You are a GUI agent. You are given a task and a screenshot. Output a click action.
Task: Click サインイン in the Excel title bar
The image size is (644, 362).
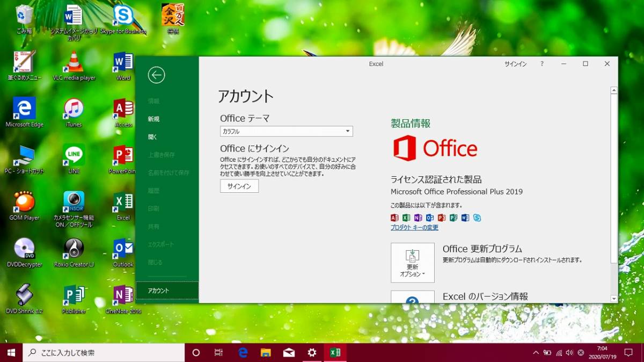point(515,64)
